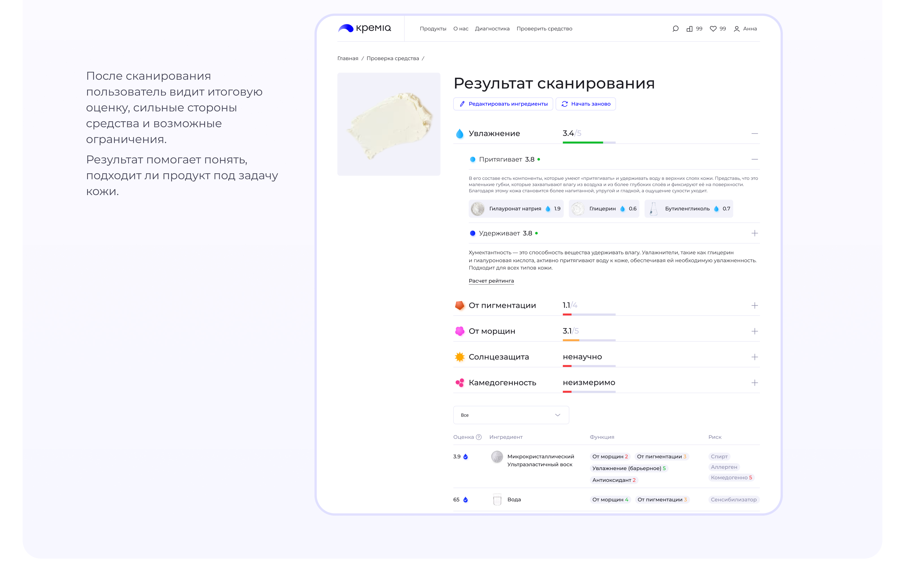This screenshot has height=588, width=905.
Task: Click the Гилауронат натрия ingredient image
Action: pos(478,209)
